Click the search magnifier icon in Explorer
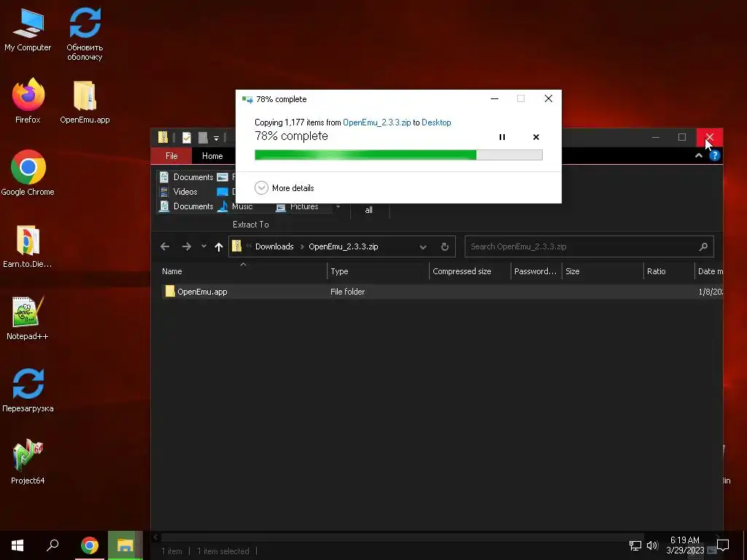747x560 pixels. pyautogui.click(x=703, y=246)
